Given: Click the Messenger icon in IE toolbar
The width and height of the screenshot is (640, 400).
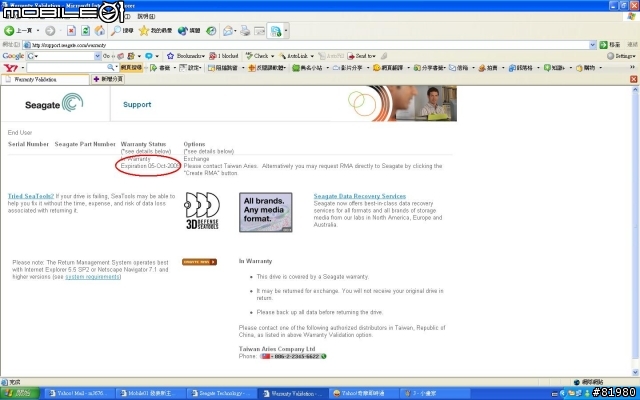Looking at the screenshot, I should point(276,31).
